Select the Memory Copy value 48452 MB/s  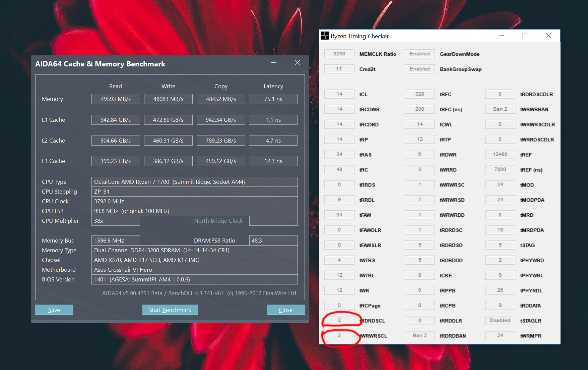[x=221, y=99]
